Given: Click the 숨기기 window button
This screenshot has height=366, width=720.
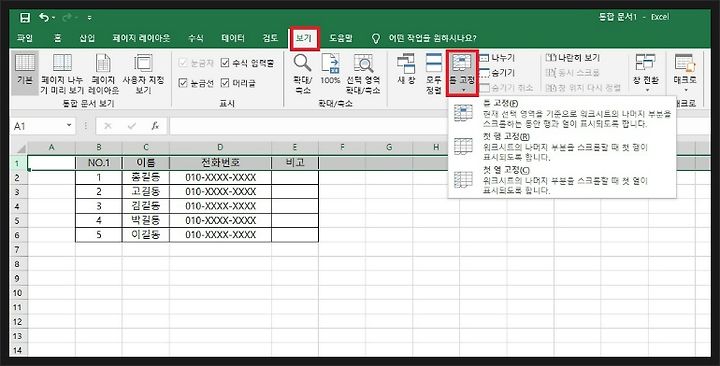Looking at the screenshot, I should pos(498,73).
